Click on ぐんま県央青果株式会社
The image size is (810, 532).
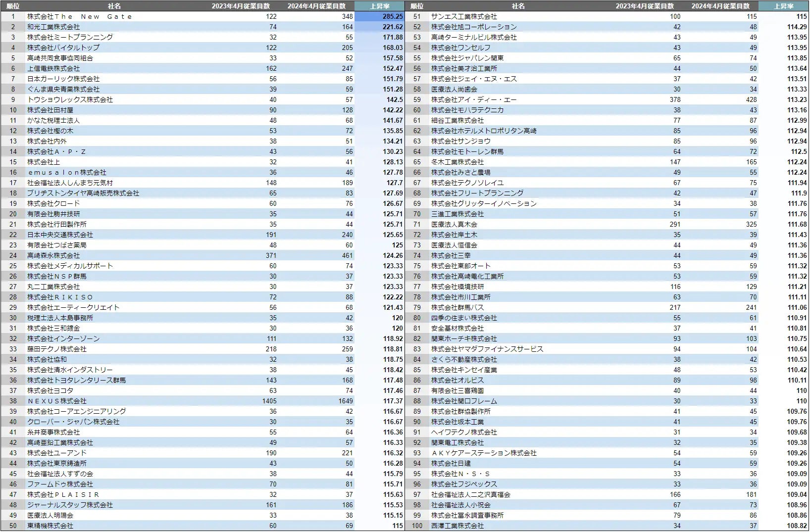point(63,89)
